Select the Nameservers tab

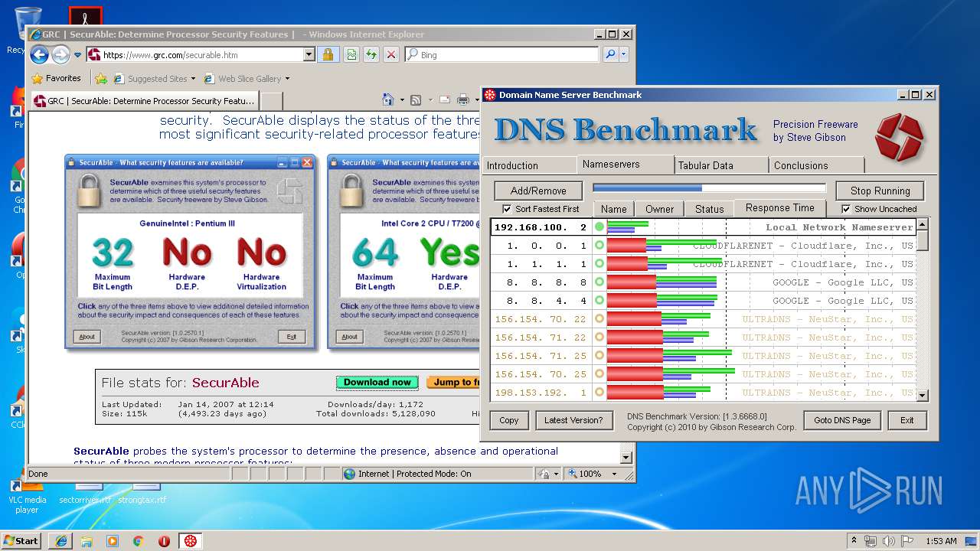(x=626, y=164)
